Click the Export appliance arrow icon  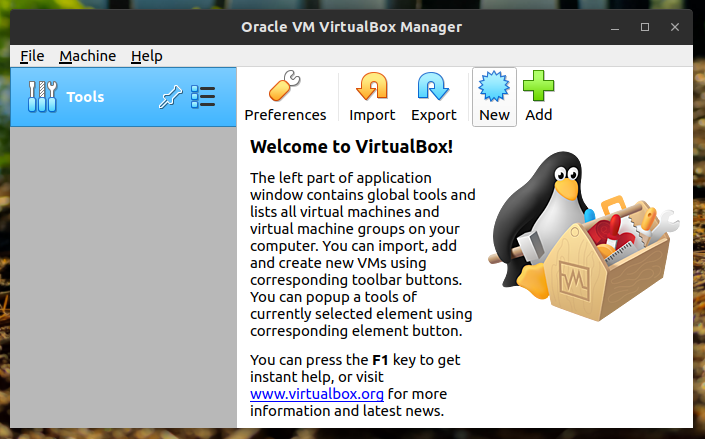(433, 85)
